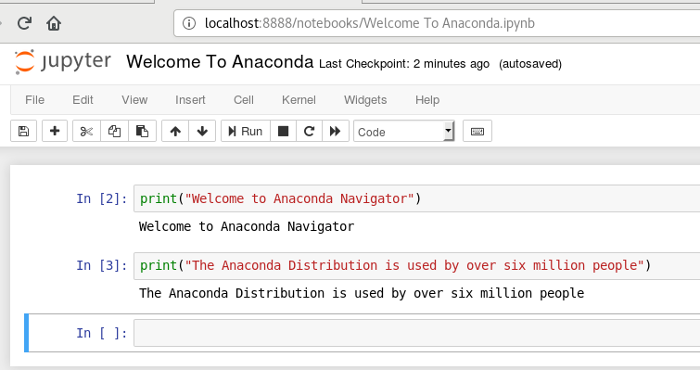Select the In [2] cell prompt

102,199
